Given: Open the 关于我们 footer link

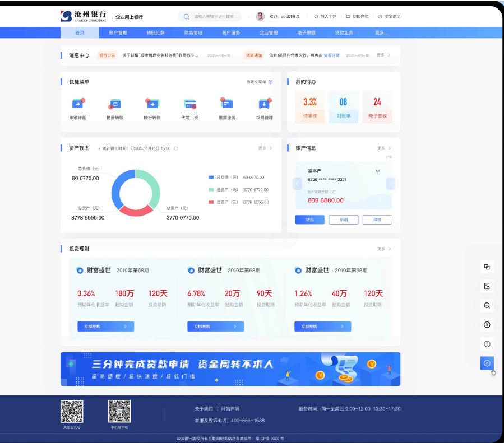Looking at the screenshot, I should click(x=204, y=409).
